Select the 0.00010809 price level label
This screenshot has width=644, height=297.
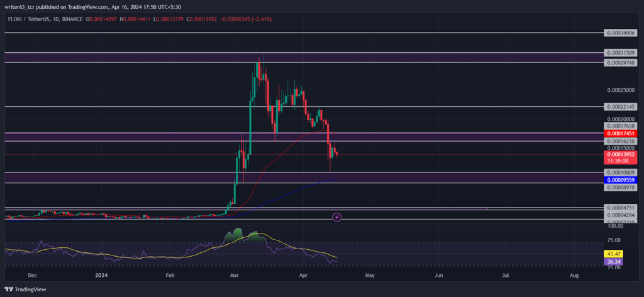[x=620, y=172]
